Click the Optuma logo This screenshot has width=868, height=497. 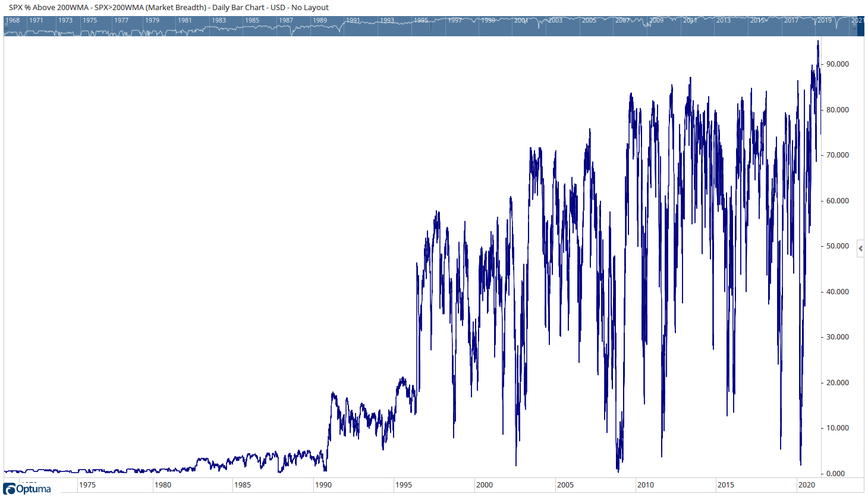[x=27, y=489]
